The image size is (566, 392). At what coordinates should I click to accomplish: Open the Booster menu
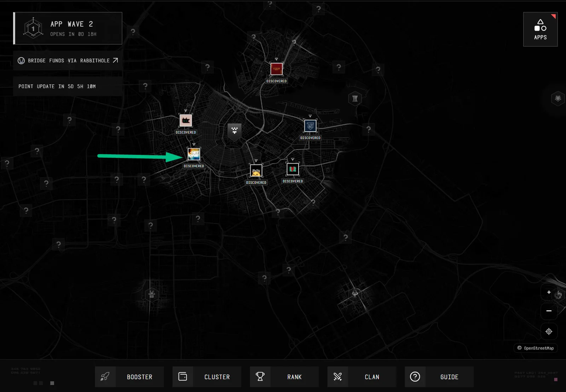click(129, 377)
